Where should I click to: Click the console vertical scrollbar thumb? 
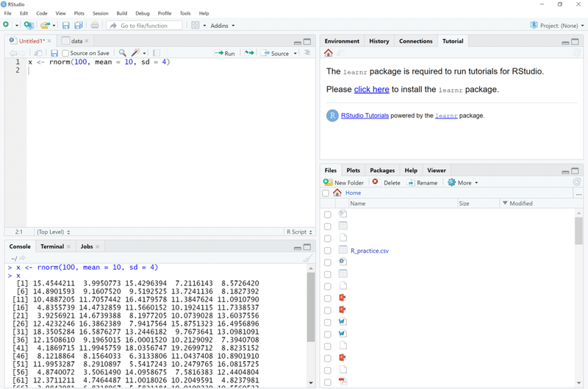click(310, 307)
